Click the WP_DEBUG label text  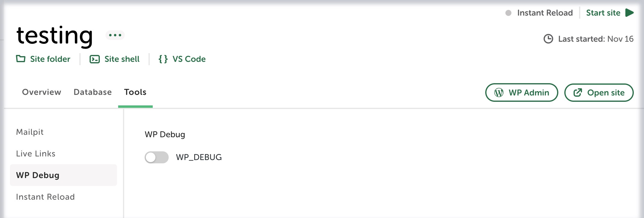point(199,157)
